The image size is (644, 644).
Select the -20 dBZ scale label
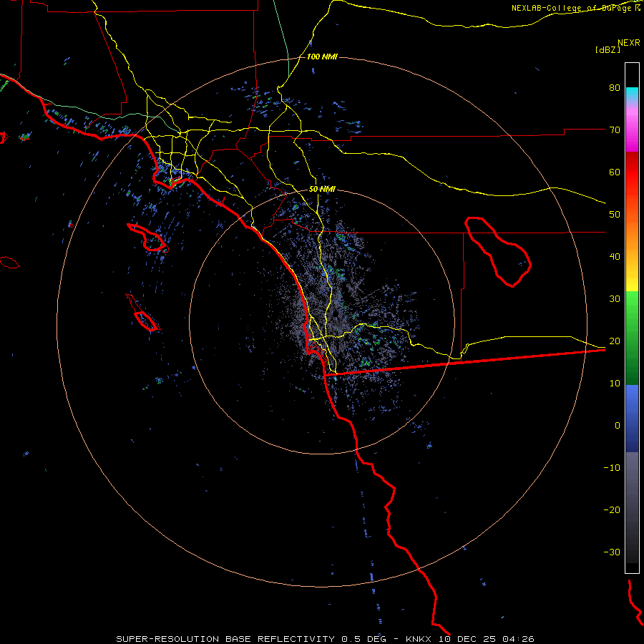pos(612,509)
